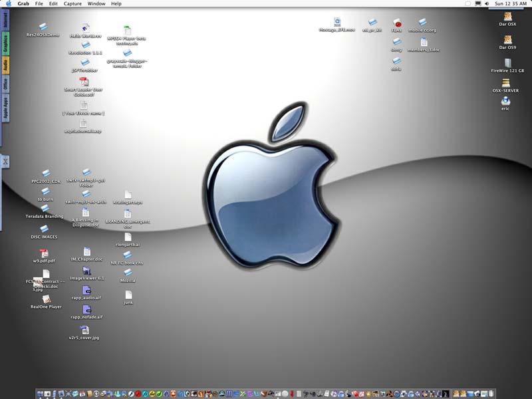
Task: Click the volume icon in menu bar
Action: tap(487, 4)
